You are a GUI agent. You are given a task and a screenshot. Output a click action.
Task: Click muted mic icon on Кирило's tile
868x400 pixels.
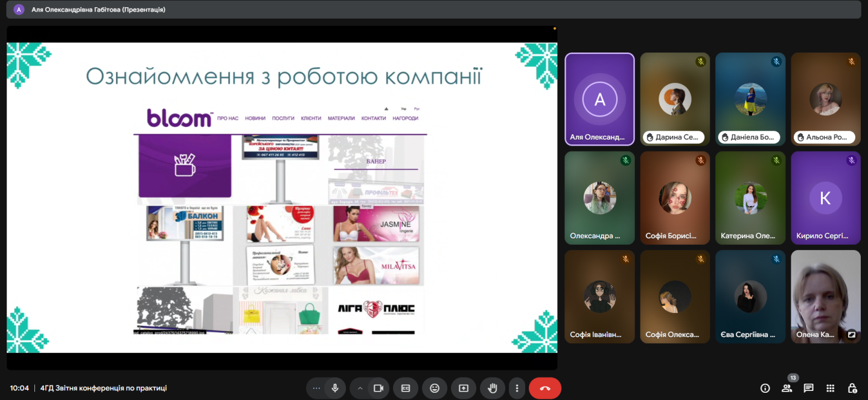[852, 160]
